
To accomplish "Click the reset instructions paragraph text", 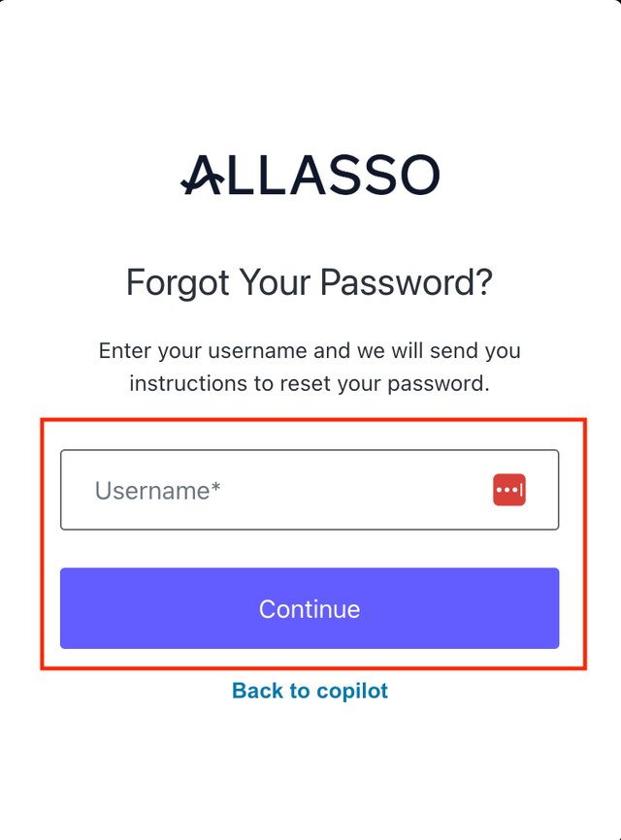I will [310, 367].
